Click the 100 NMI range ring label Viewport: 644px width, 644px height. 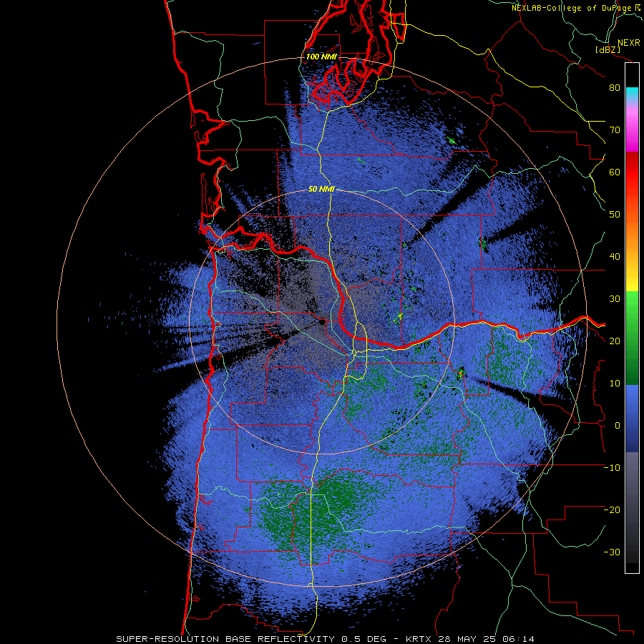(321, 57)
